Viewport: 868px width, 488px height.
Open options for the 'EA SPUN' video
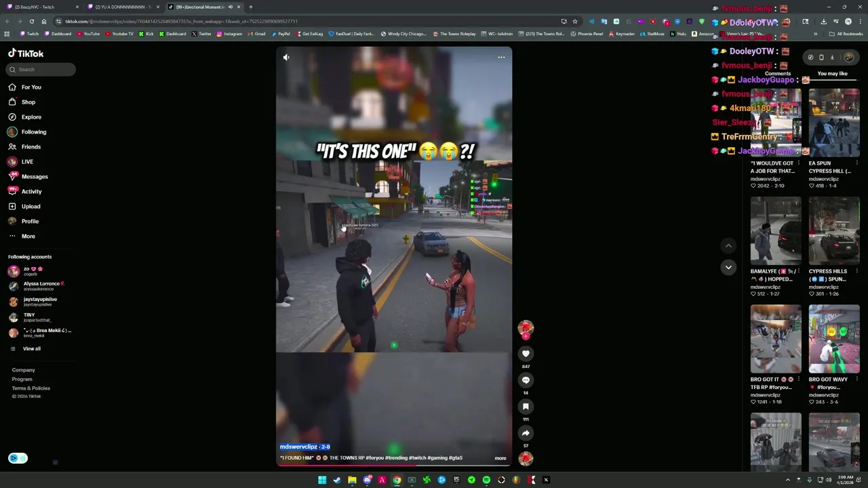(856, 163)
